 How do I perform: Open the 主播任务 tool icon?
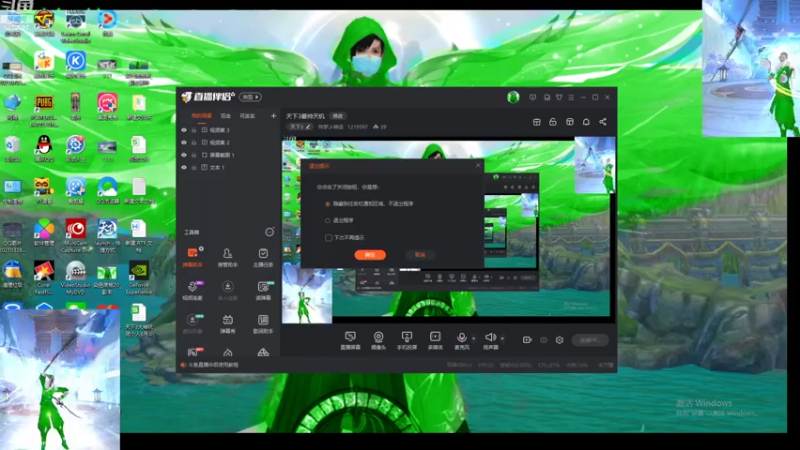(263, 257)
